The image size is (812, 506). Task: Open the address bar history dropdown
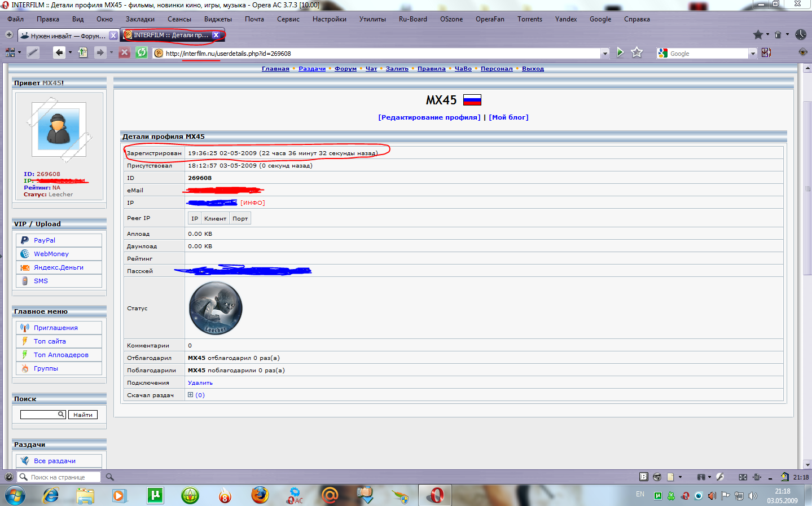[605, 54]
